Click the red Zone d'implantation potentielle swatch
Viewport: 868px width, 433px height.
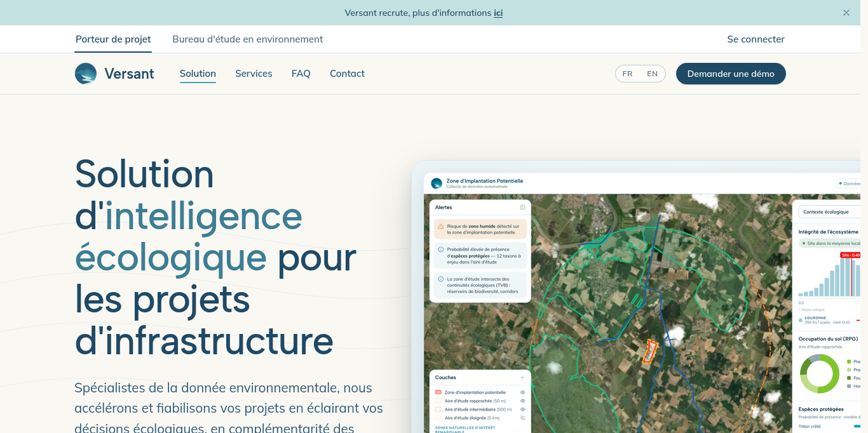[438, 393]
